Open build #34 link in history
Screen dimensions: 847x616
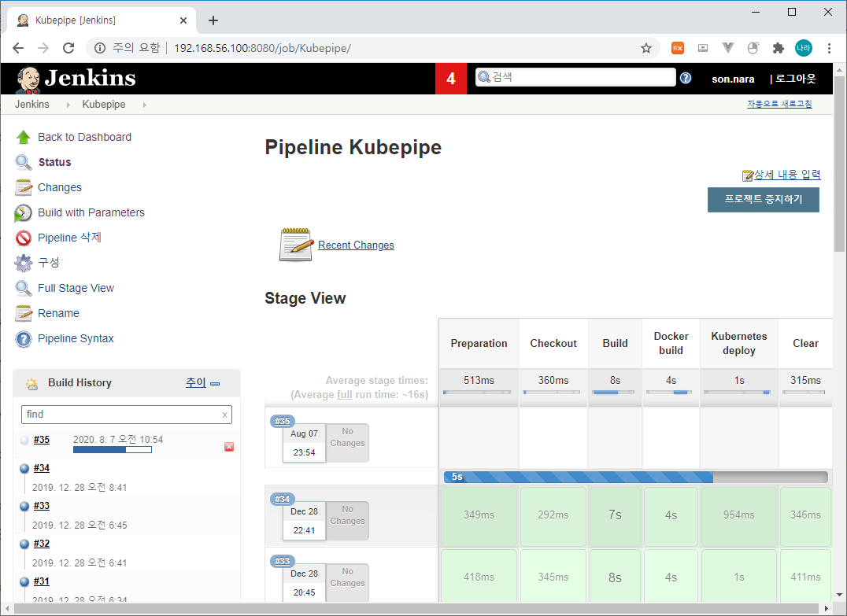[x=42, y=468]
